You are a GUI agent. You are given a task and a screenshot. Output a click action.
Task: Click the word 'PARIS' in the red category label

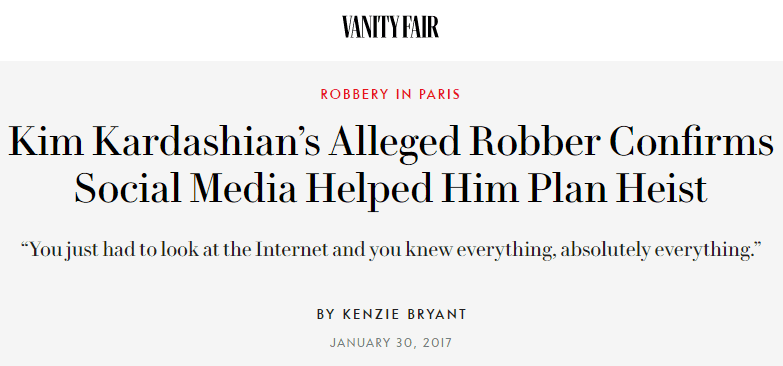(440, 94)
